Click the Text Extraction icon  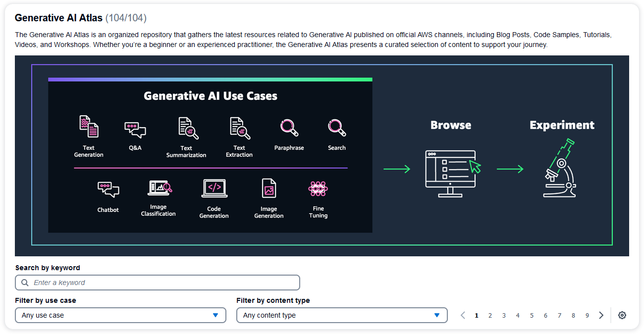click(x=240, y=128)
